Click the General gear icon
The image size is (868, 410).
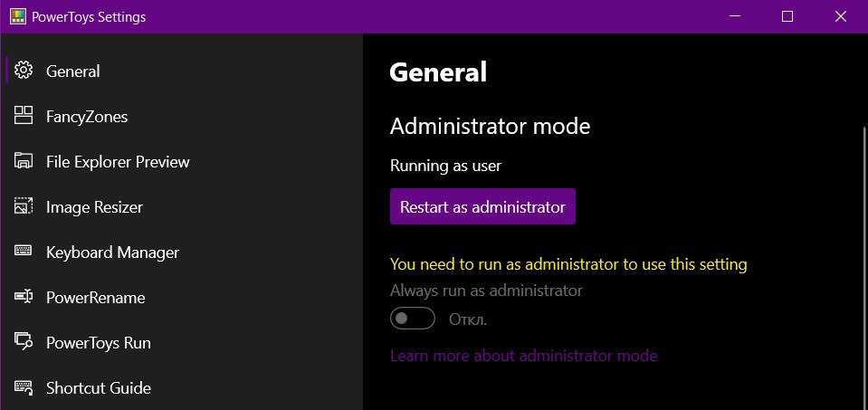click(x=24, y=71)
